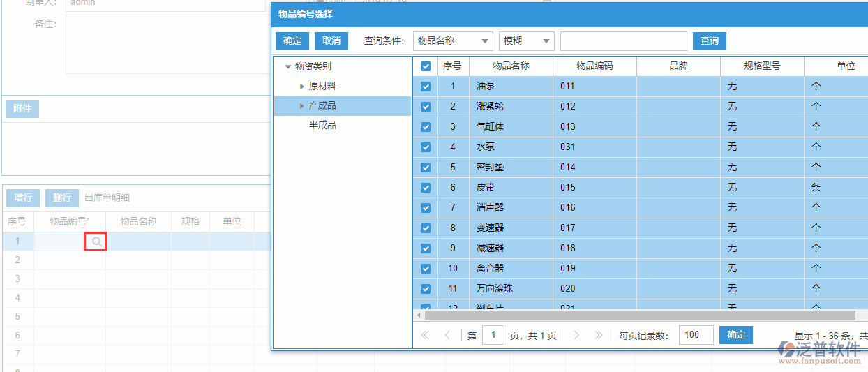The height and width of the screenshot is (372, 868).
Task: Open the 物品名称 query field dropdown
Action: point(453,41)
